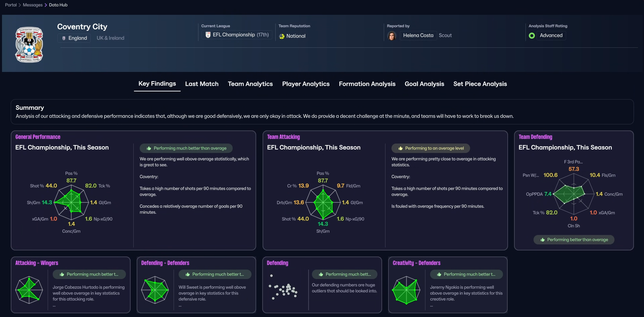Click Helena Costa's portrait avatar
The image size is (644, 317).
(x=392, y=35)
